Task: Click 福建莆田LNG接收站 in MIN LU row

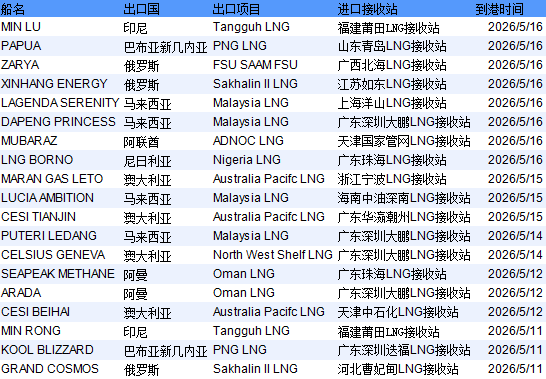Action: point(388,28)
